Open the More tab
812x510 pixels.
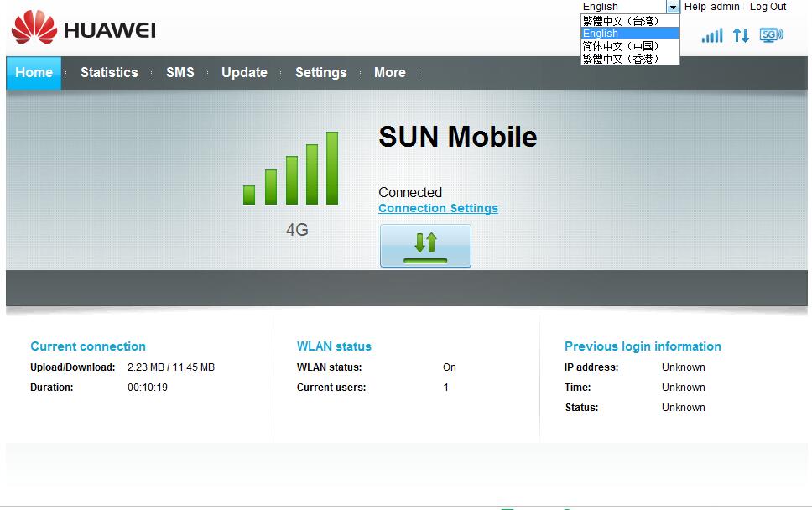click(x=390, y=72)
